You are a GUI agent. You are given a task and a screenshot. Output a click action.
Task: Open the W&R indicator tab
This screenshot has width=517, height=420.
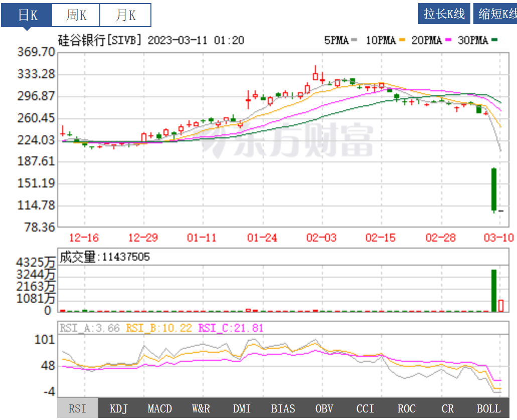tap(201, 409)
